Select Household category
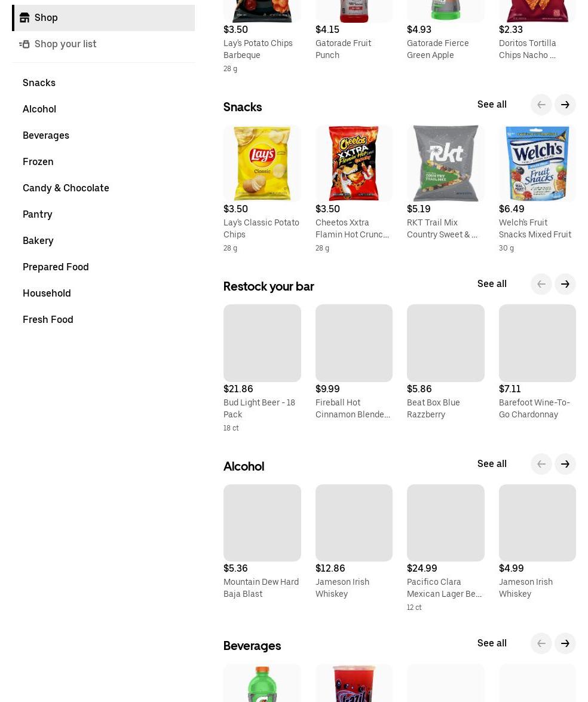The width and height of the screenshot is (588, 702). tap(47, 293)
